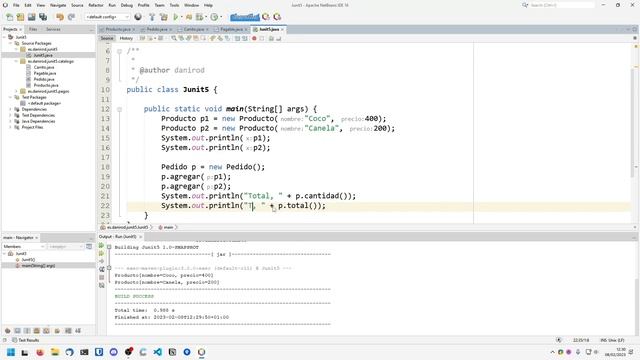This screenshot has width=640, height=360.
Task: Click the Redo toolbar arrow
Action: coord(71,17)
